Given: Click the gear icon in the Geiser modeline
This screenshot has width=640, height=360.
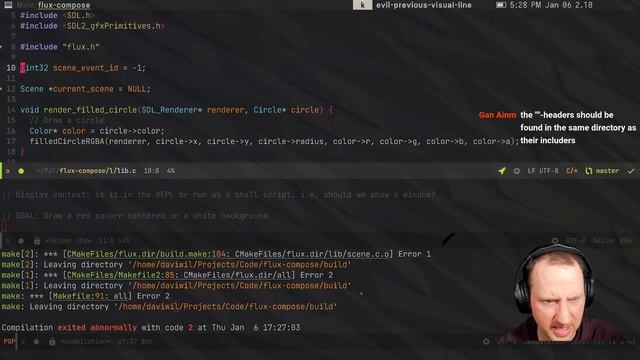Looking at the screenshot, I should [555, 241].
